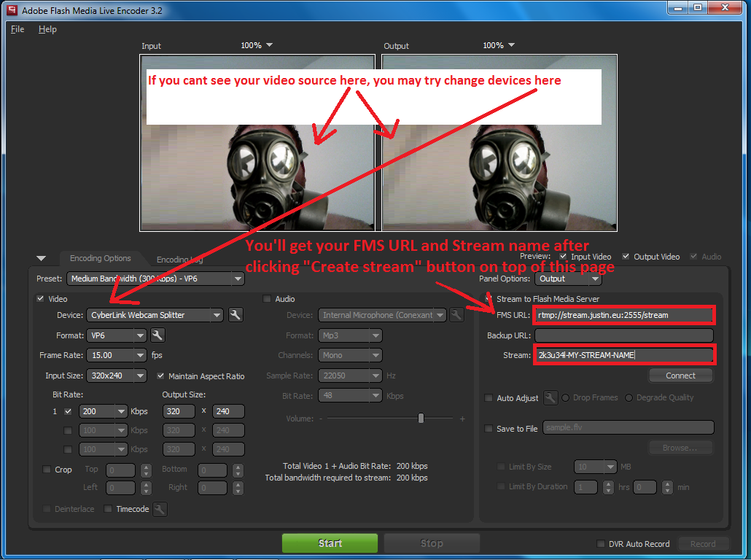Open audio Format Mp3 dropdown
This screenshot has width=751, height=560.
pos(350,335)
